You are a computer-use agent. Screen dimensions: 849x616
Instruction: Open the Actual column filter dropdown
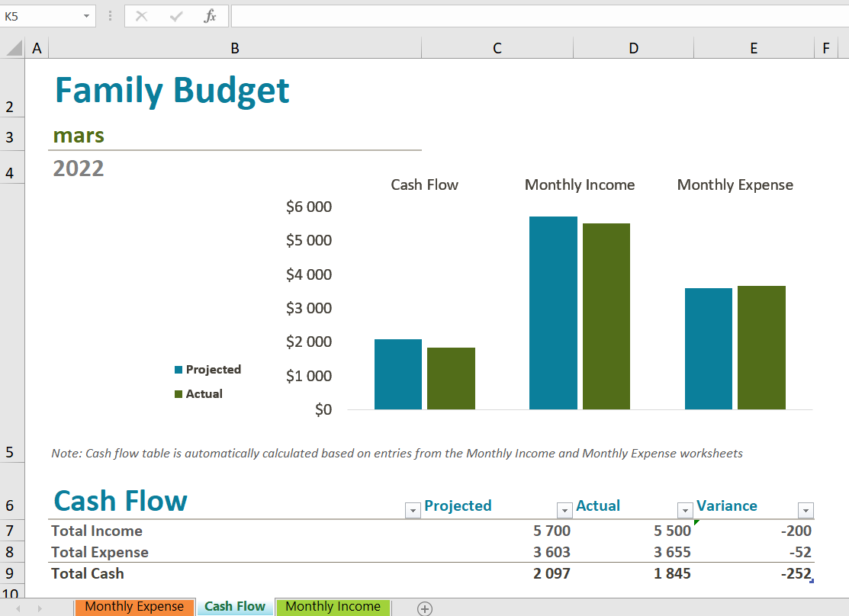point(685,511)
